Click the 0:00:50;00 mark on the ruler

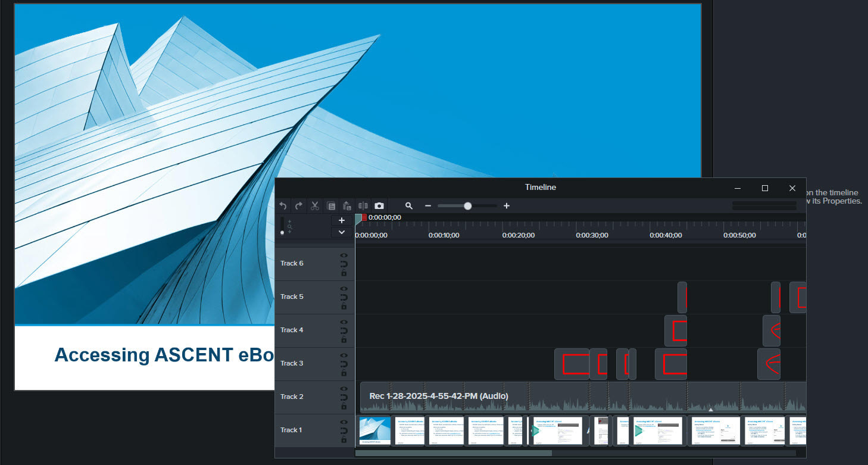tap(739, 235)
